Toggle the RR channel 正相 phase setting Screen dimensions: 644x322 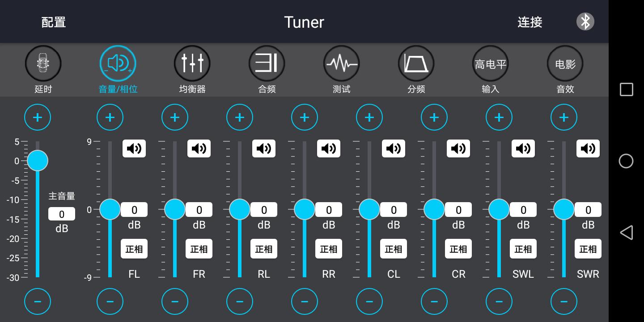click(x=329, y=249)
